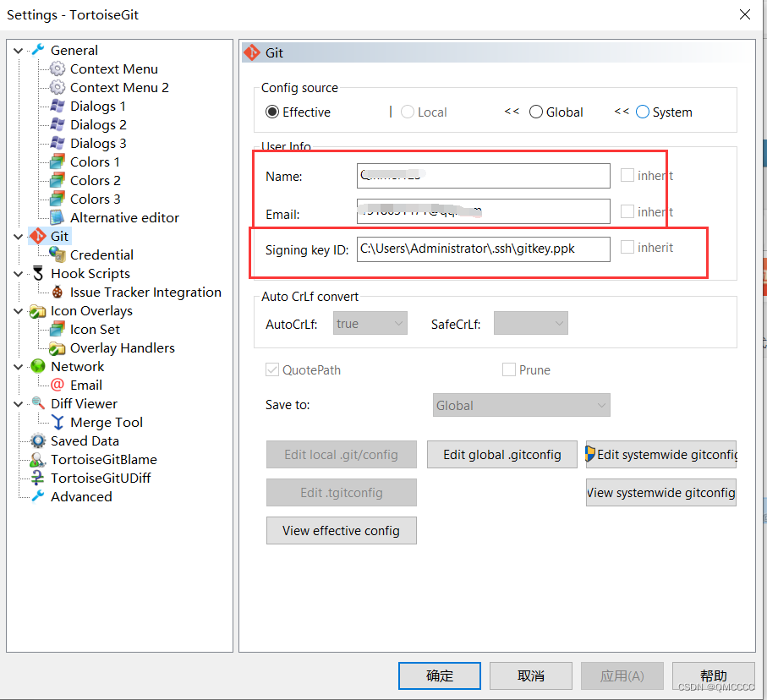Collapse the Hook Scripts tree node
The width and height of the screenshot is (767, 700).
click(x=18, y=273)
